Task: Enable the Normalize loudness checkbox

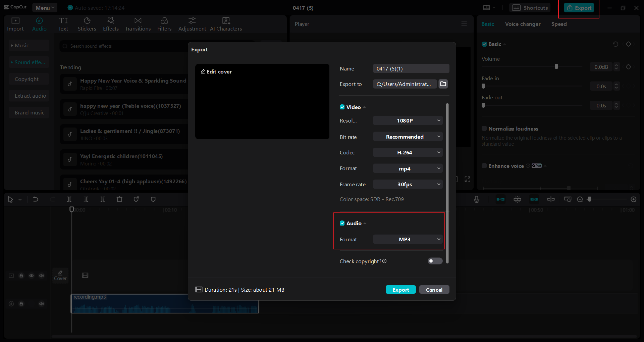Action: [484, 129]
